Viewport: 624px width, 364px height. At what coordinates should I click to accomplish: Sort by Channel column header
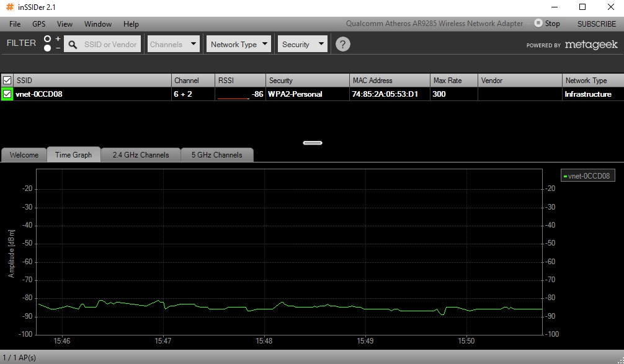click(193, 81)
